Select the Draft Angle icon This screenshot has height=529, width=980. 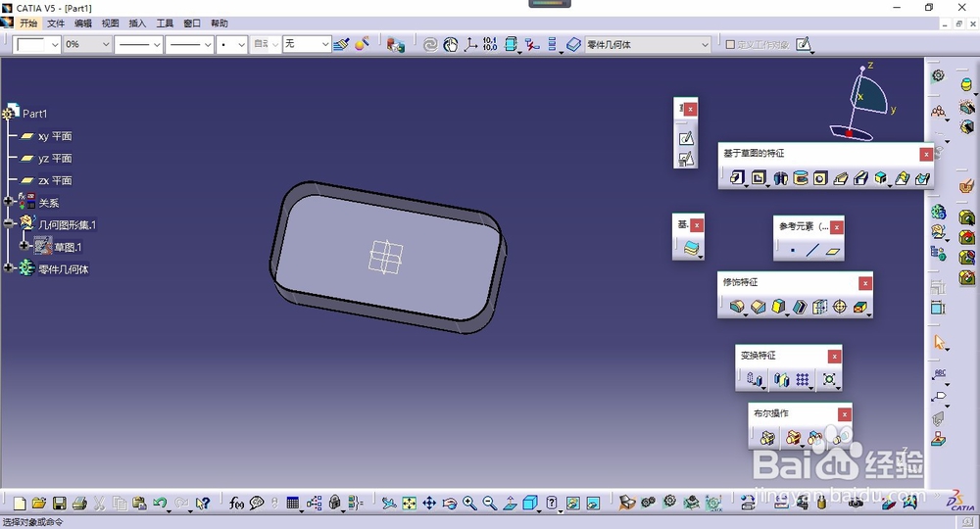coord(778,307)
